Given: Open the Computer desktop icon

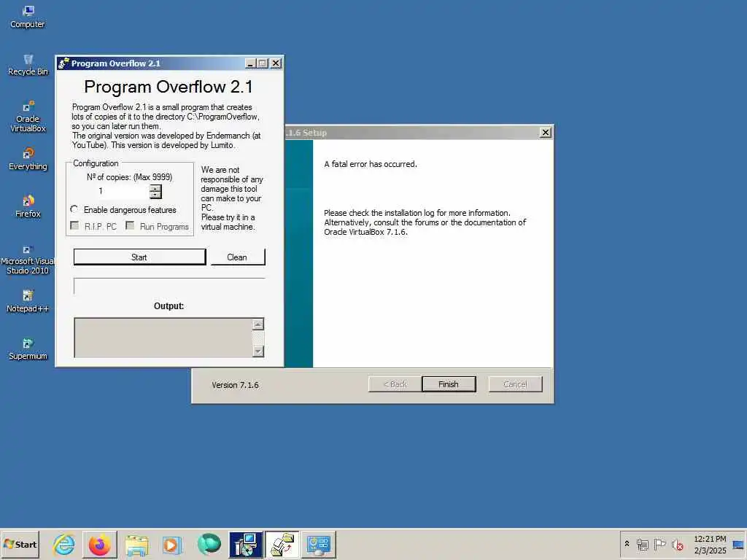Looking at the screenshot, I should (28, 17).
